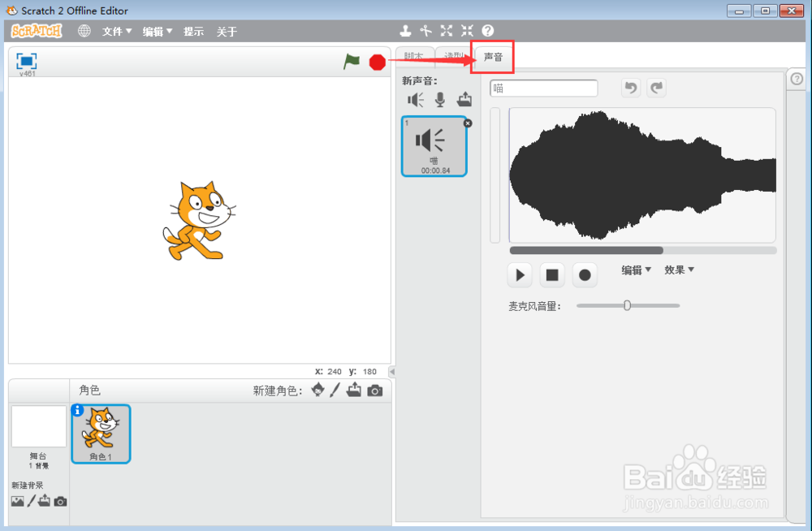
Task: Select the 角色1 sprite thumbnail
Action: tap(101, 434)
